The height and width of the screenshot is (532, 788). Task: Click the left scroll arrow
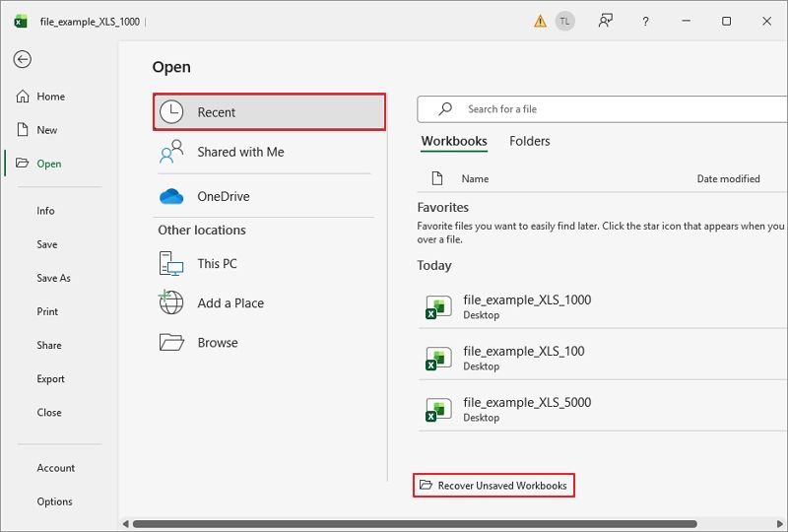point(126,524)
